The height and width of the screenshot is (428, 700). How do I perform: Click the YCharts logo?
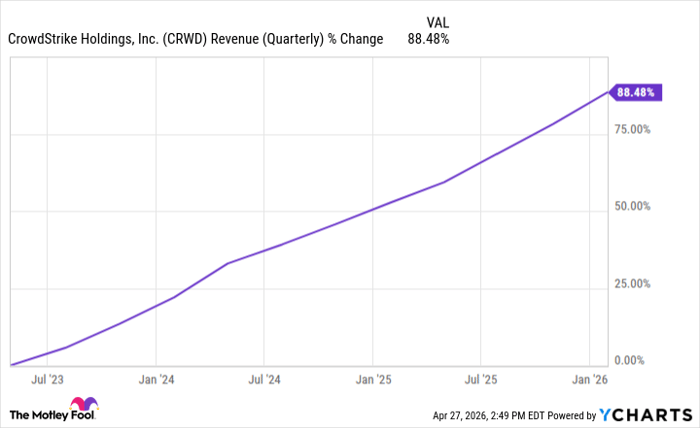[x=646, y=415]
